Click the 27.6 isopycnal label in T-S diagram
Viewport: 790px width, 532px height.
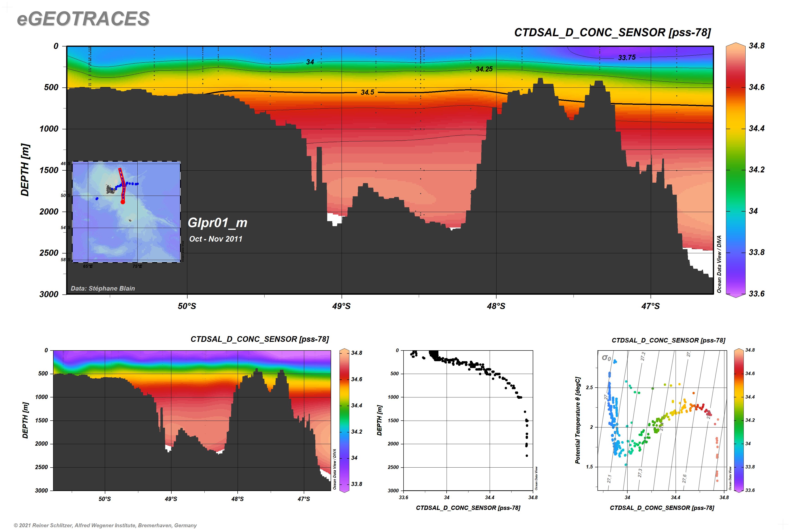[x=684, y=479]
